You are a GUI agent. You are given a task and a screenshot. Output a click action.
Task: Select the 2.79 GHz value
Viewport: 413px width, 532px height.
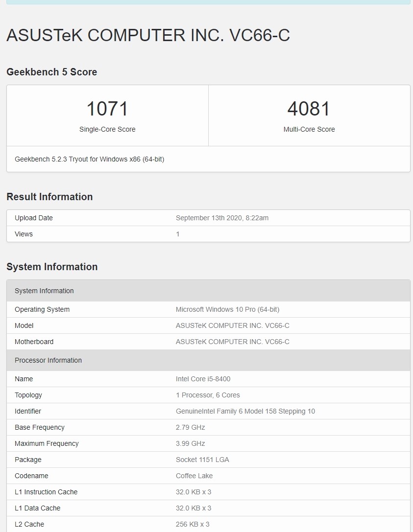(x=191, y=427)
